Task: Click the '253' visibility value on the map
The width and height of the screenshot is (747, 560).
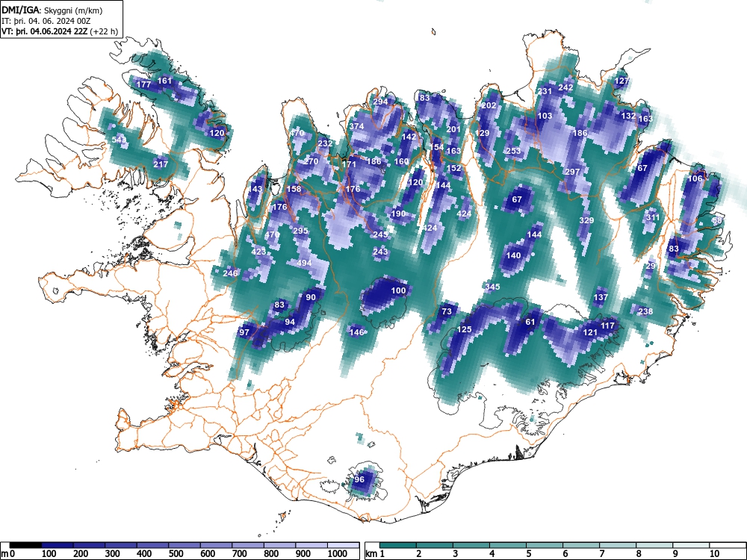Action: click(513, 151)
